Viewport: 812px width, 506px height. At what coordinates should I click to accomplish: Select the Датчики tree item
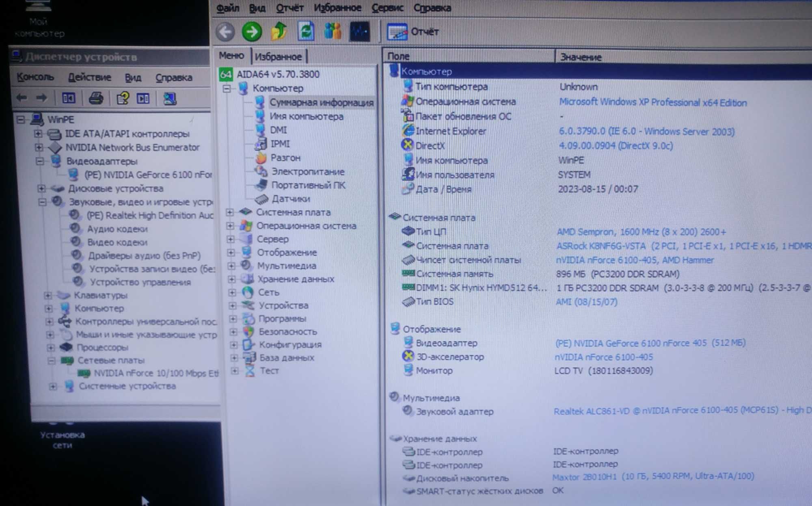click(291, 199)
